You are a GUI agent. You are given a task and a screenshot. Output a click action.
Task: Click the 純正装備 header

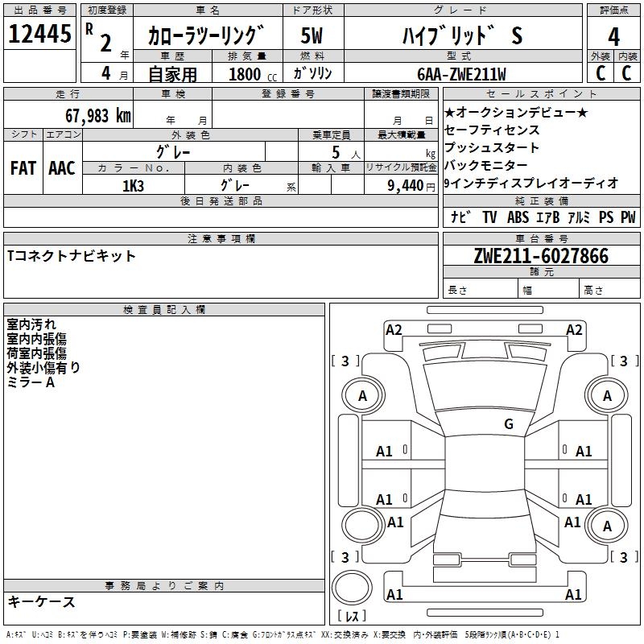coord(541,200)
